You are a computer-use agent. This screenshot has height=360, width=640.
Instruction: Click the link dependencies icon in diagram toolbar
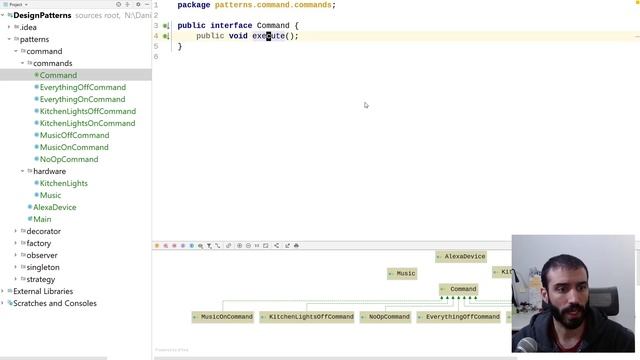229,246
